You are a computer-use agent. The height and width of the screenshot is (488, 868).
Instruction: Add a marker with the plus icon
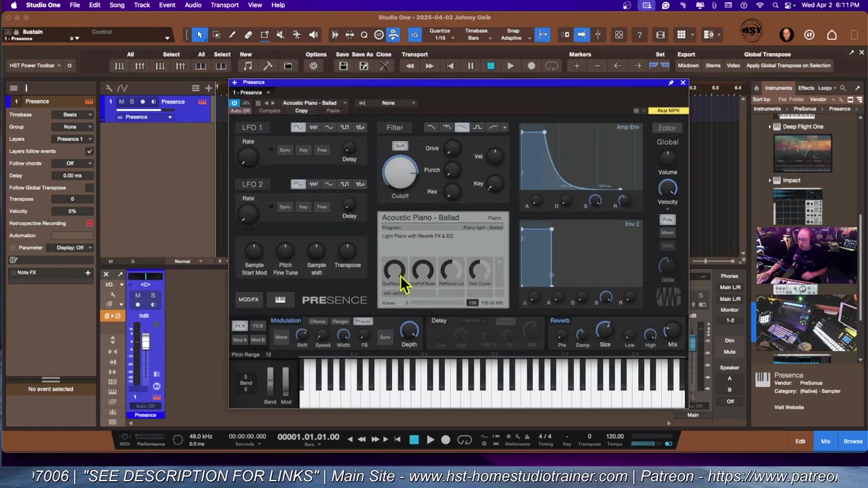point(576,66)
